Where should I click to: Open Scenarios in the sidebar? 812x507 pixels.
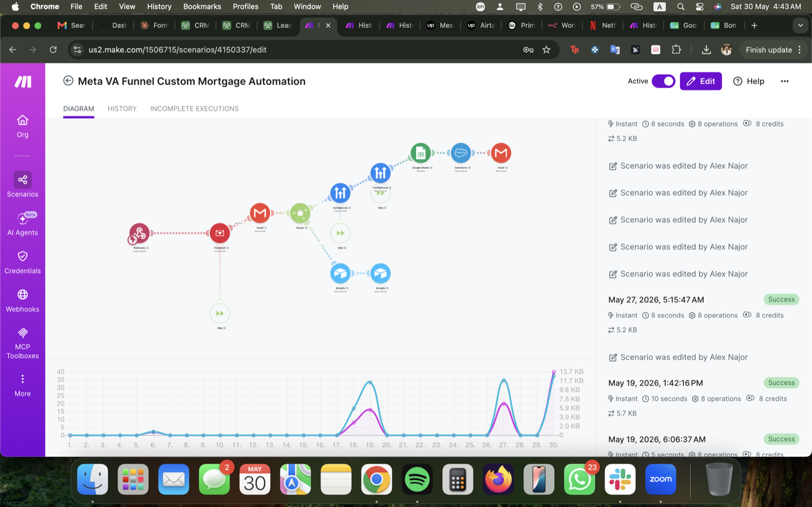pos(22,185)
